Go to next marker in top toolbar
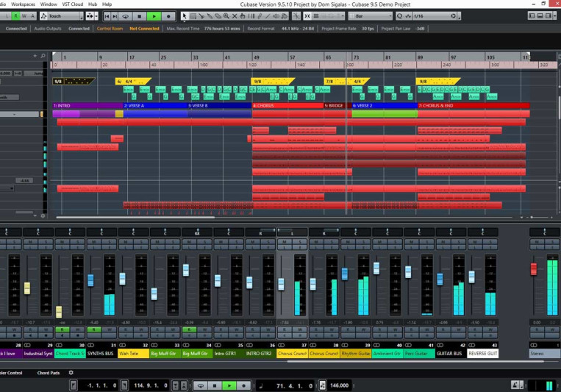The image size is (561, 392). pos(115,16)
